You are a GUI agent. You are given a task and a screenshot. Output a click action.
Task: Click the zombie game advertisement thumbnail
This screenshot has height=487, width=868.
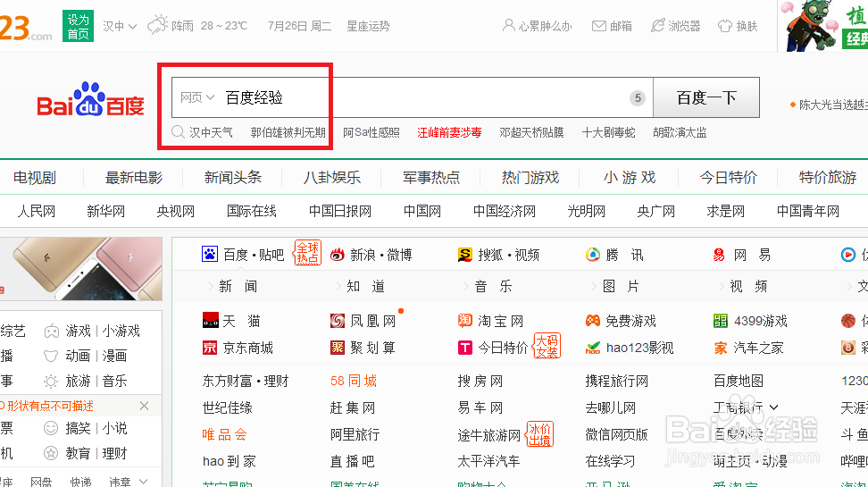pyautogui.click(x=822, y=26)
